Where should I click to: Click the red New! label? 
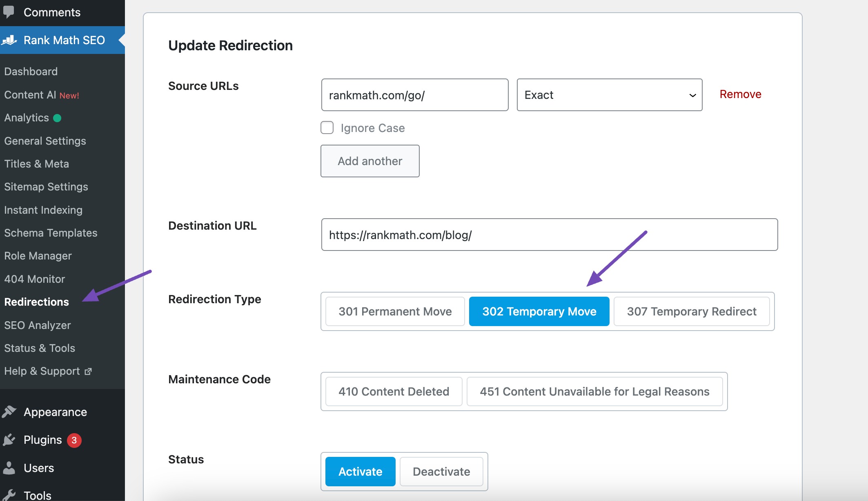(69, 95)
